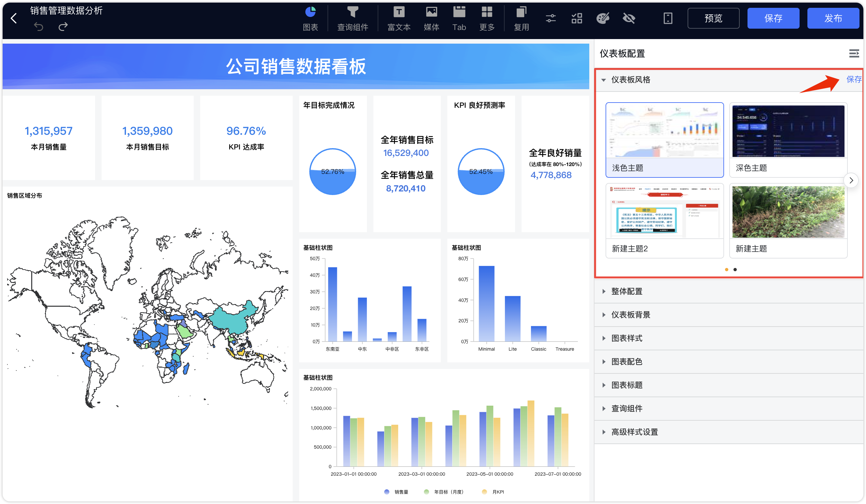This screenshot has width=866, height=504.
Task: Select the 公司销售数据看板 title banner
Action: point(296,66)
